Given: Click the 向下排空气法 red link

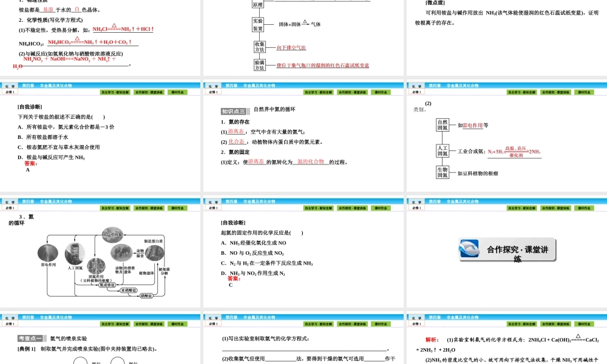Looking at the screenshot, I should [x=292, y=47].
